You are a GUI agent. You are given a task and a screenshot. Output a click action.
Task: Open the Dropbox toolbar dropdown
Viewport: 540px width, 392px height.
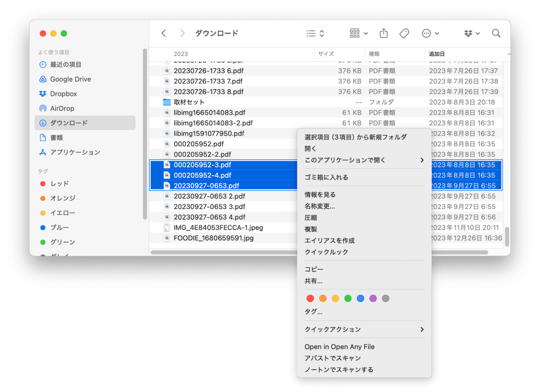472,33
